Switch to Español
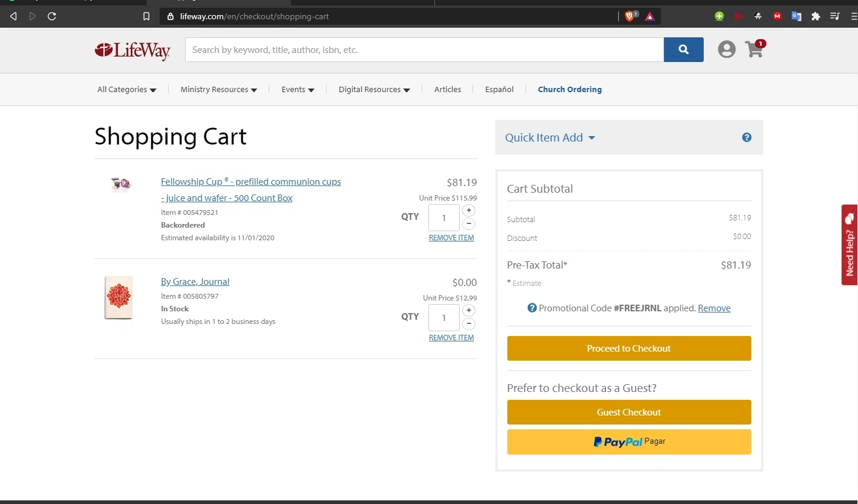 (499, 89)
